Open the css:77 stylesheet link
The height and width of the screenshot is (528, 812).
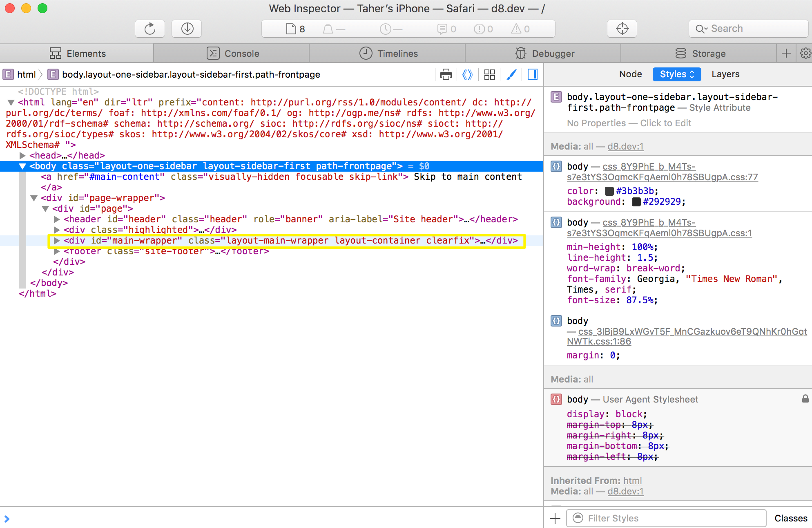(x=662, y=172)
